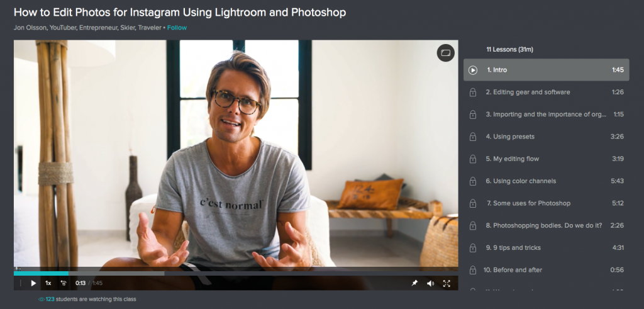644x309 pixels.
Task: Click the rewind 15 seconds icon
Action: pyautogui.click(x=64, y=283)
